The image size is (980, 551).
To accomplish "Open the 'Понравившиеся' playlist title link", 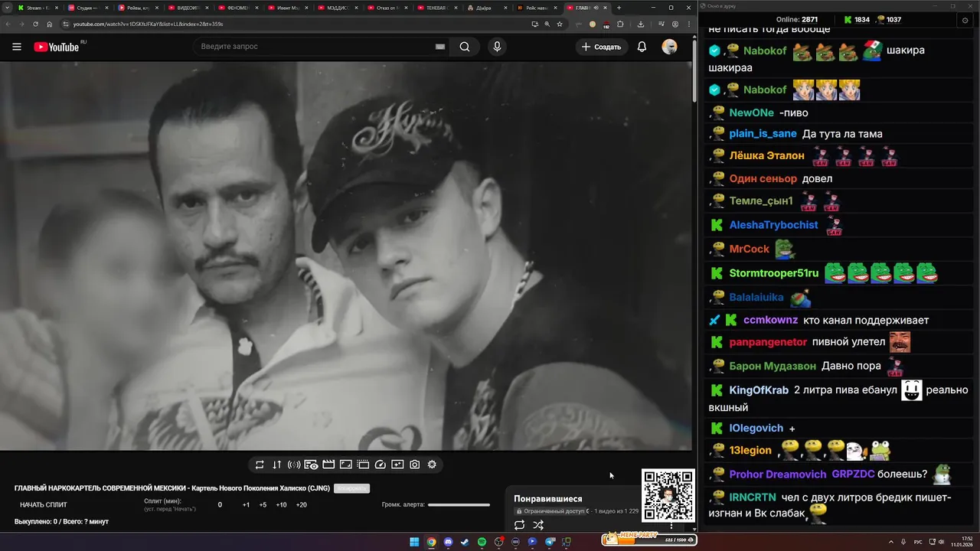I will coord(548,499).
